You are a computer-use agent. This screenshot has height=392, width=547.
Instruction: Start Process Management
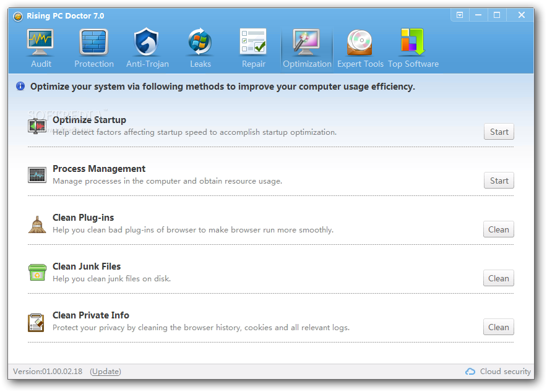pyautogui.click(x=499, y=181)
